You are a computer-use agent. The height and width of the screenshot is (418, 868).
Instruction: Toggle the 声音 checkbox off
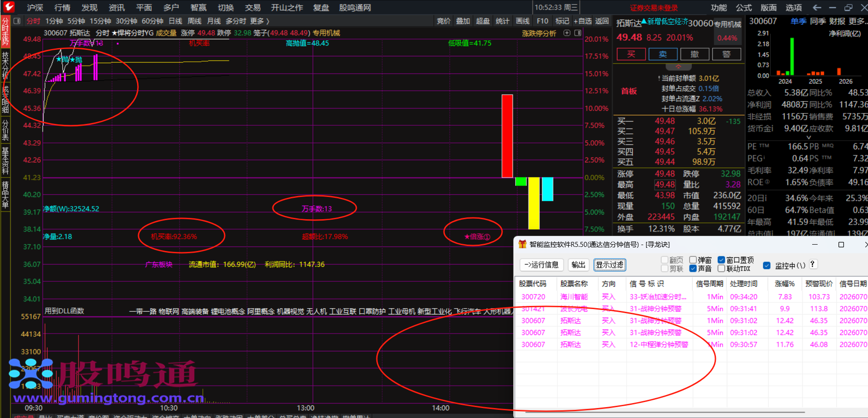(x=693, y=268)
